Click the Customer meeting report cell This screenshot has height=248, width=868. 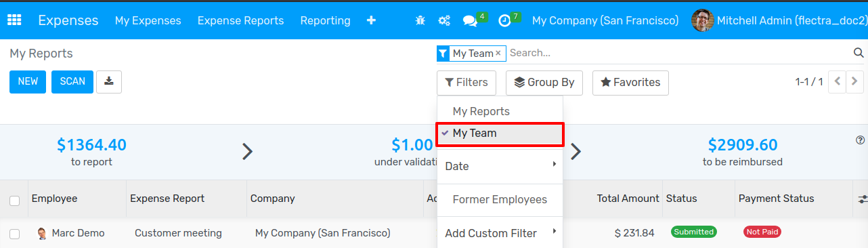(x=178, y=233)
